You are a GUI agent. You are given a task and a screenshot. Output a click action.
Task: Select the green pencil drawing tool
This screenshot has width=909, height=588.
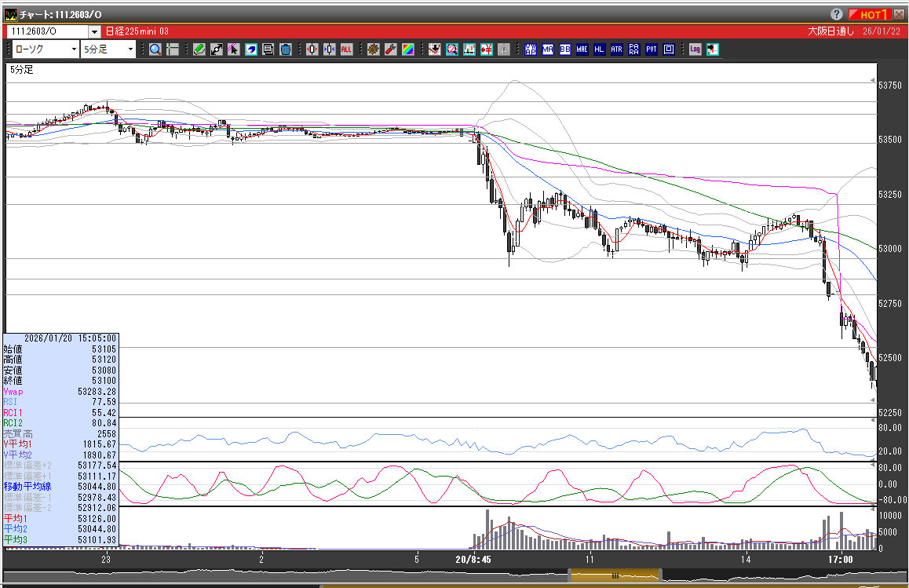coord(199,49)
